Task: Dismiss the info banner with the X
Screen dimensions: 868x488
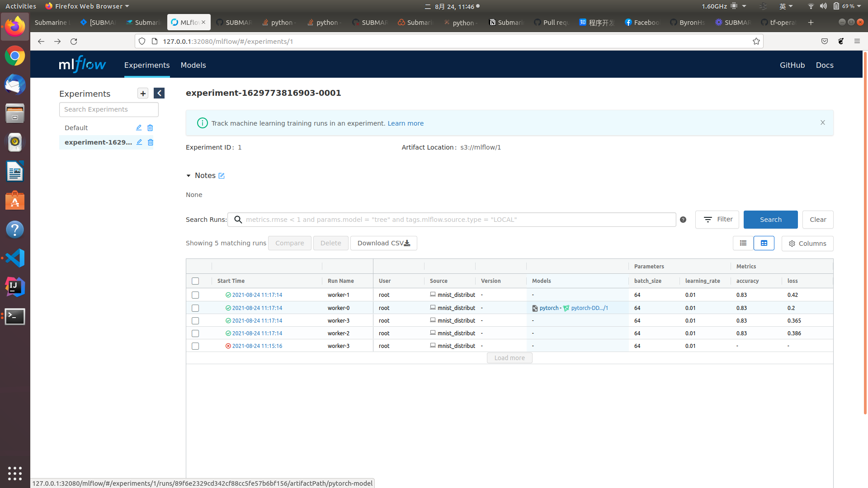Action: [x=823, y=123]
